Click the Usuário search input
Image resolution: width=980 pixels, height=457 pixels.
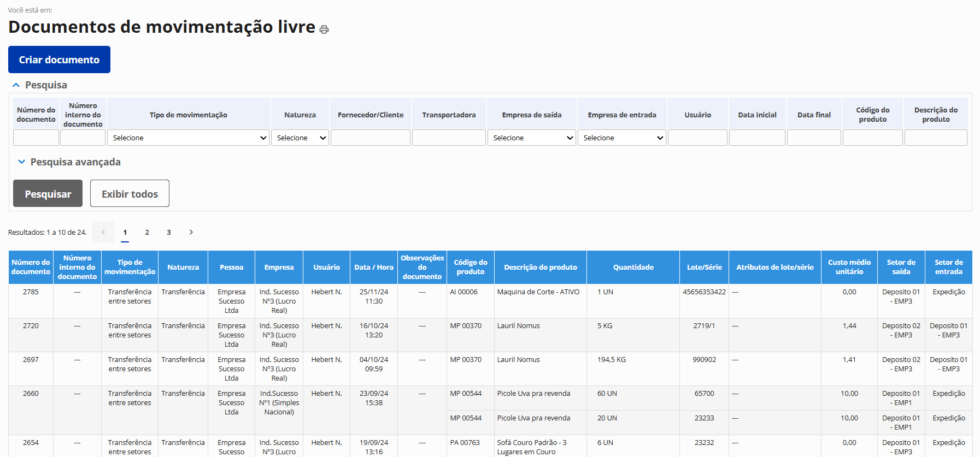coord(697,138)
